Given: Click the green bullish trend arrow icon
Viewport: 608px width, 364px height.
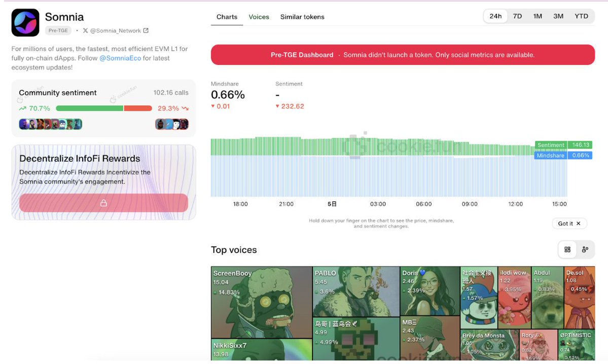Looking at the screenshot, I should pyautogui.click(x=22, y=108).
